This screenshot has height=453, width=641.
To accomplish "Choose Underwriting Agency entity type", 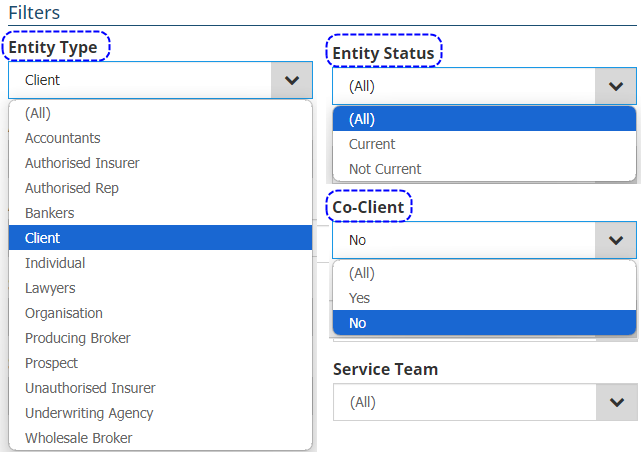I will 89,413.
